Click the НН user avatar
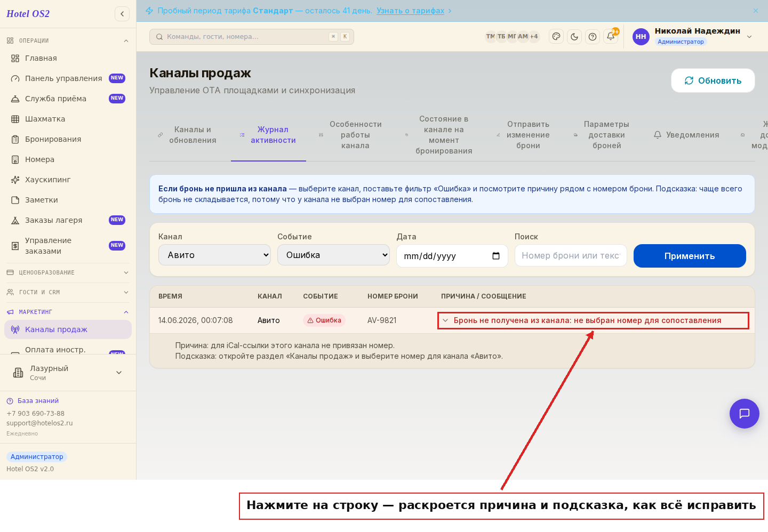The image size is (768, 532). [641, 37]
